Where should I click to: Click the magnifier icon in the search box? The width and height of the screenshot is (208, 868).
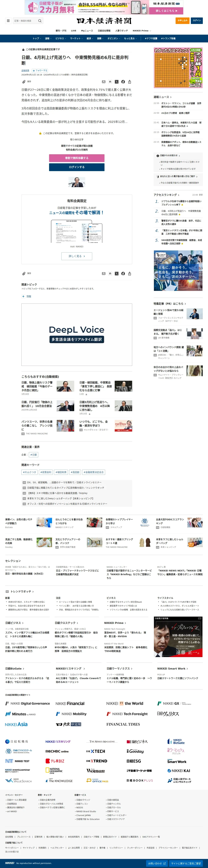pyautogui.click(x=40, y=21)
